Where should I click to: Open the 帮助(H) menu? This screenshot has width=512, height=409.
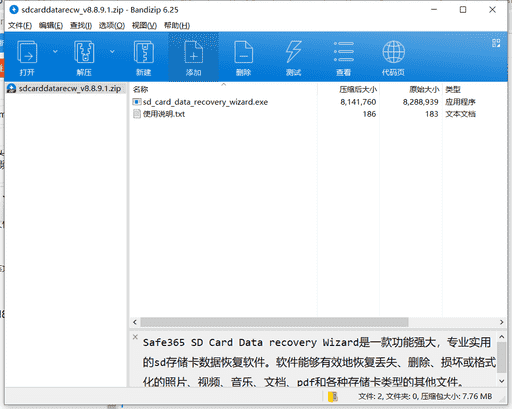177,25
